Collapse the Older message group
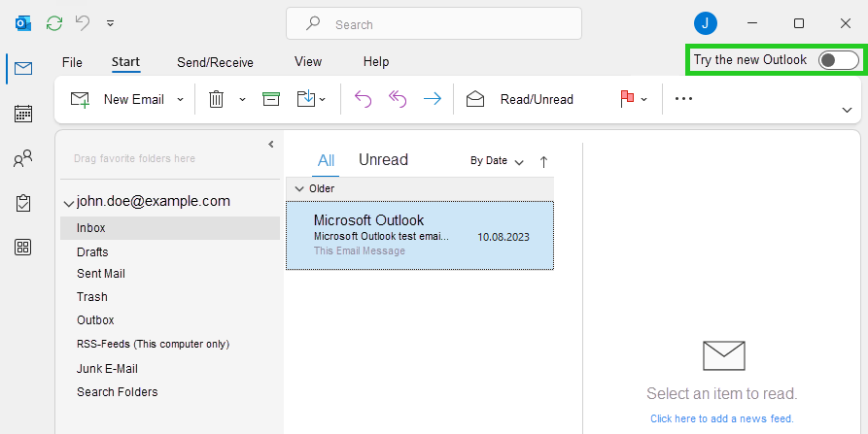 (x=299, y=188)
